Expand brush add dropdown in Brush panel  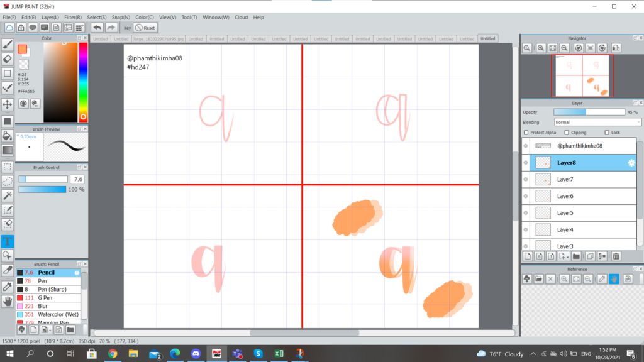pyautogui.click(x=46, y=329)
